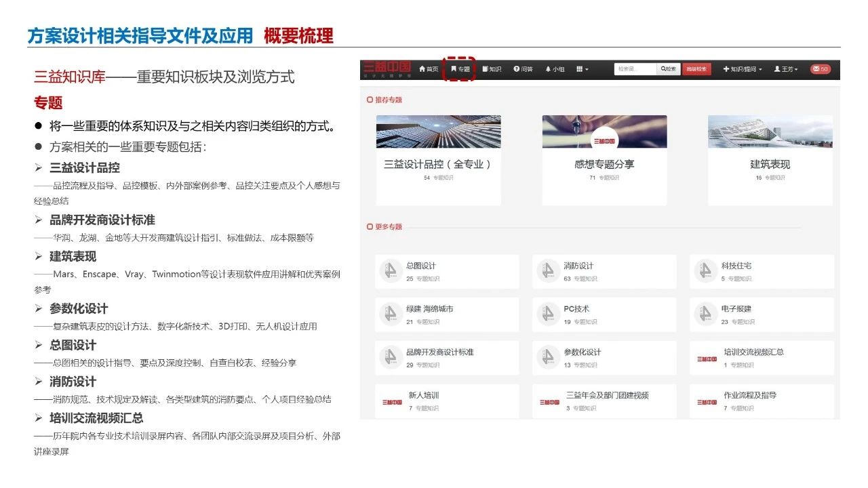
Task: Click the red 高级检索 button
Action: coord(696,69)
